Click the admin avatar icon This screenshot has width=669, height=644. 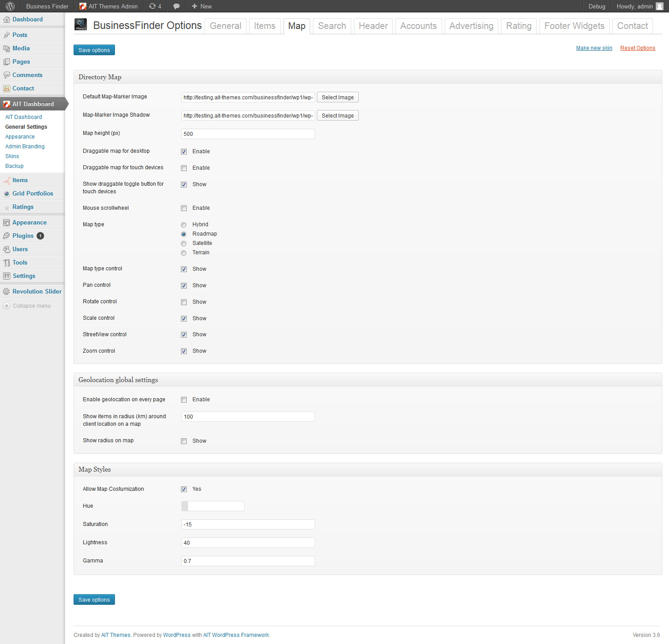[x=660, y=6]
